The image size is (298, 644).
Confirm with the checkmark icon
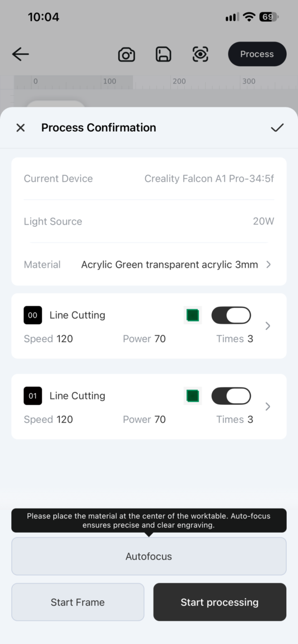(277, 128)
